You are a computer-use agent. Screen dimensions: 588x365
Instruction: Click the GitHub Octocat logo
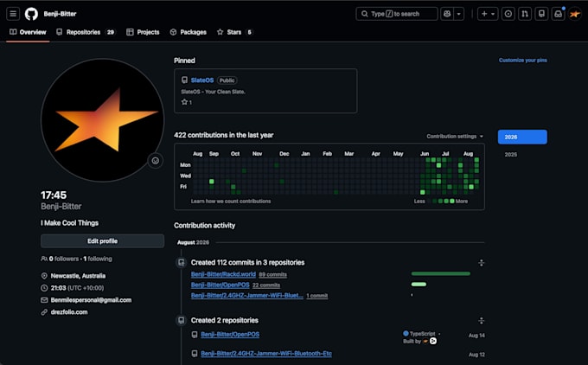pos(31,14)
